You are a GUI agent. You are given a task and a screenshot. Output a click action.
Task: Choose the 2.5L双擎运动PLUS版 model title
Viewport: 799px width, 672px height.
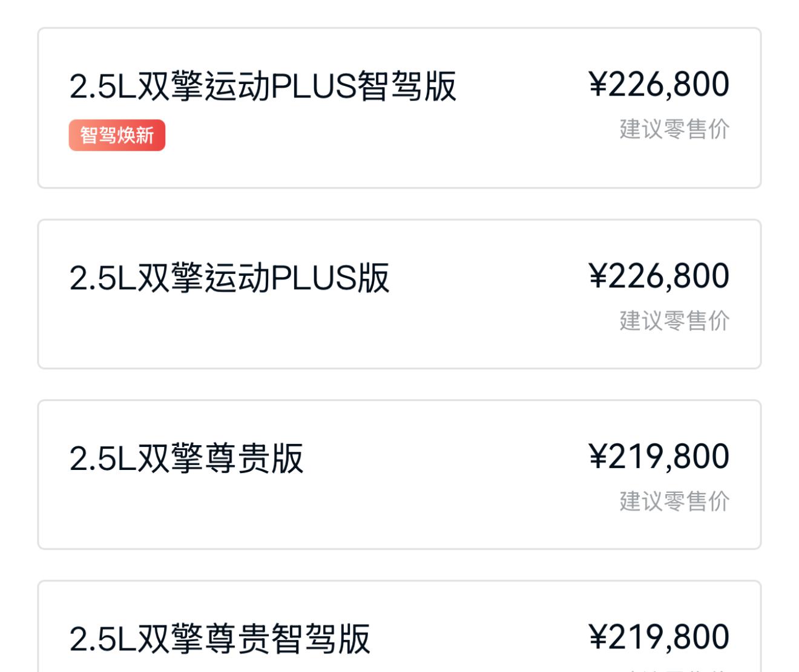tap(229, 278)
